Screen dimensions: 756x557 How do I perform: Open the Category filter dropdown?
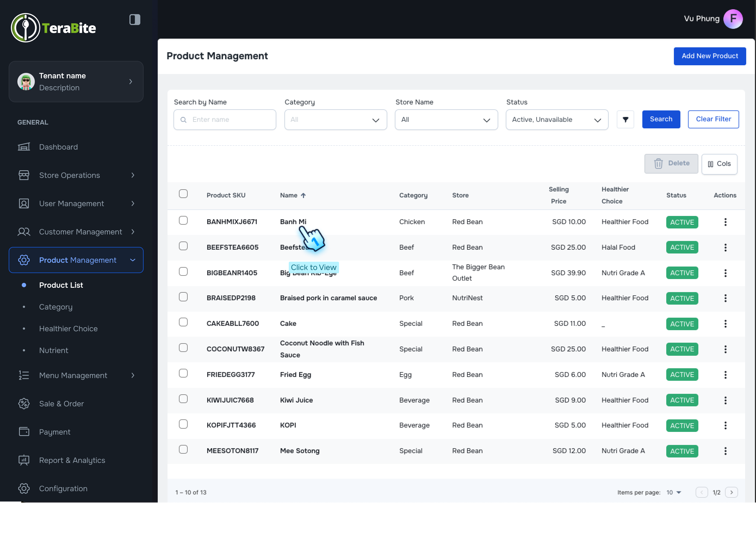coord(335,120)
